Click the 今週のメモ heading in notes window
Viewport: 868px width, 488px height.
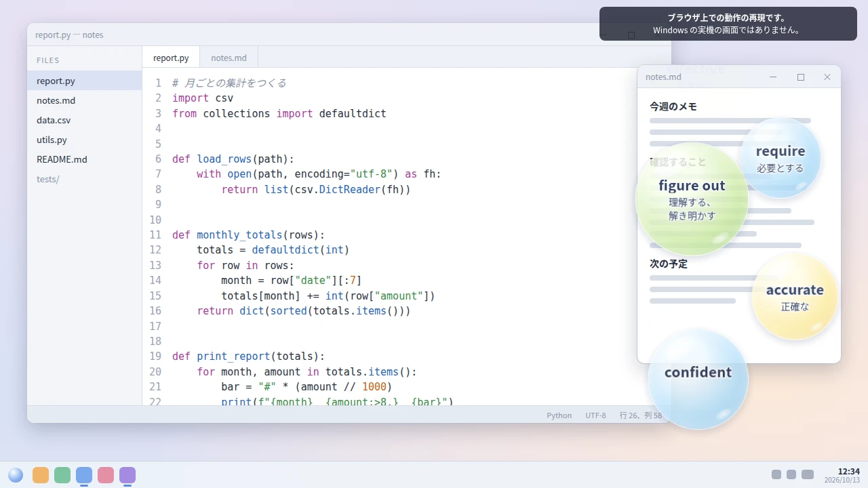click(x=673, y=106)
